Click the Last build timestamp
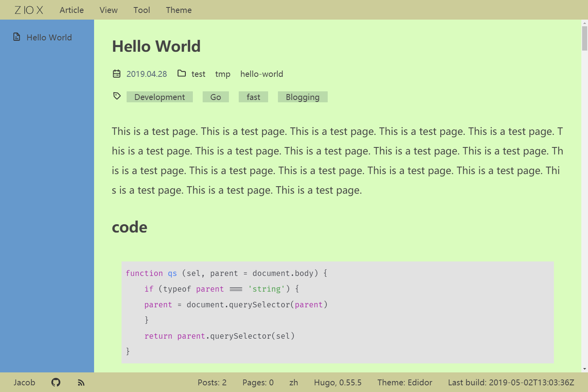This screenshot has width=588, height=392. coord(511,383)
